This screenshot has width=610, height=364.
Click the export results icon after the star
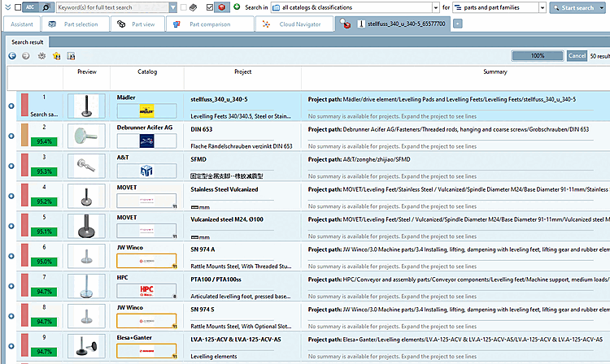pos(71,56)
